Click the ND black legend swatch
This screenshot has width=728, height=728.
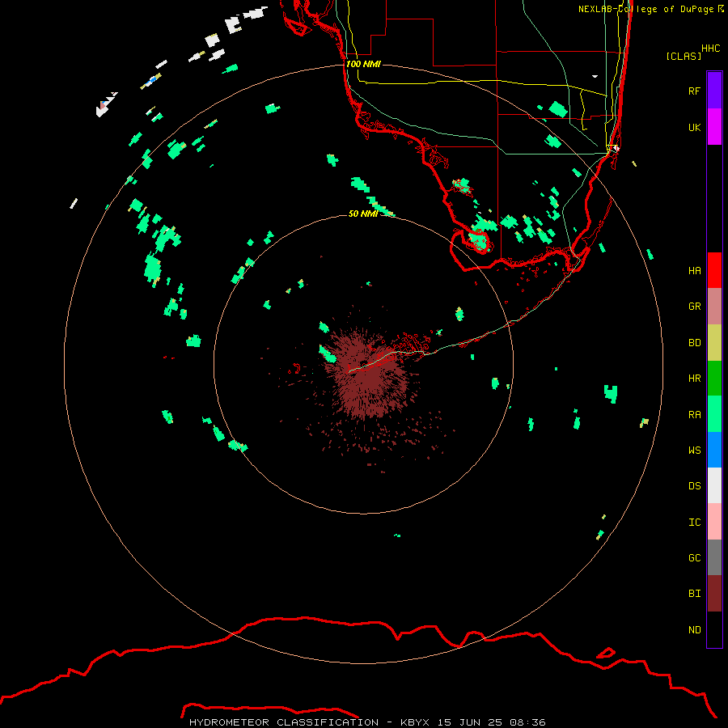coord(714,629)
